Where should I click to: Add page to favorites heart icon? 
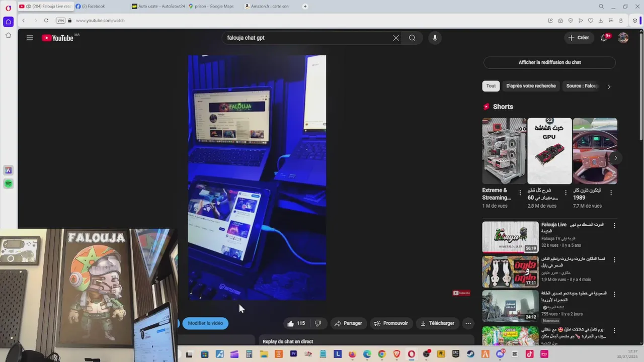coord(591,21)
